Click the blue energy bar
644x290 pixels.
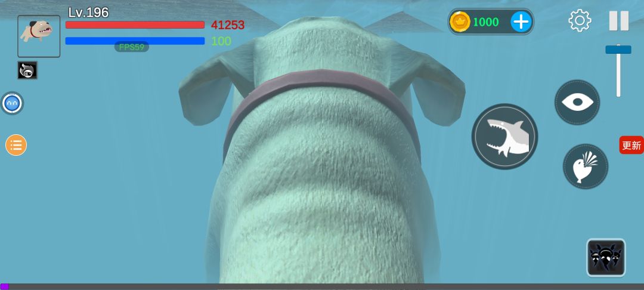coord(135,41)
